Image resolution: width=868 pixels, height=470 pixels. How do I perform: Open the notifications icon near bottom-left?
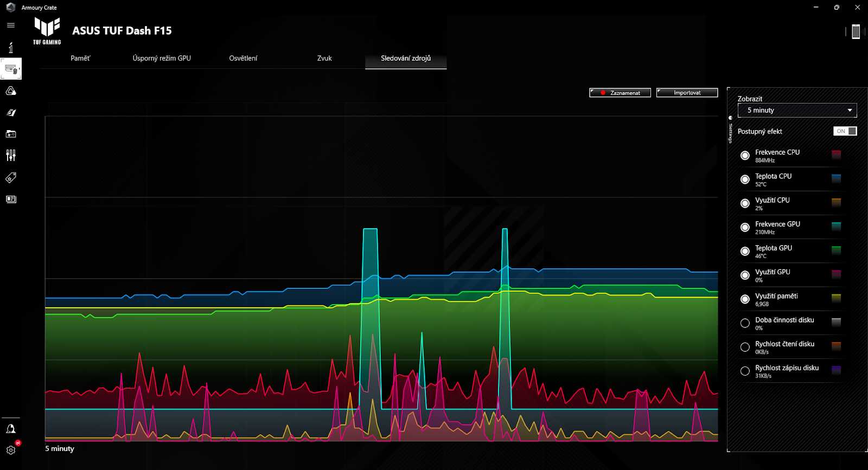point(10,429)
